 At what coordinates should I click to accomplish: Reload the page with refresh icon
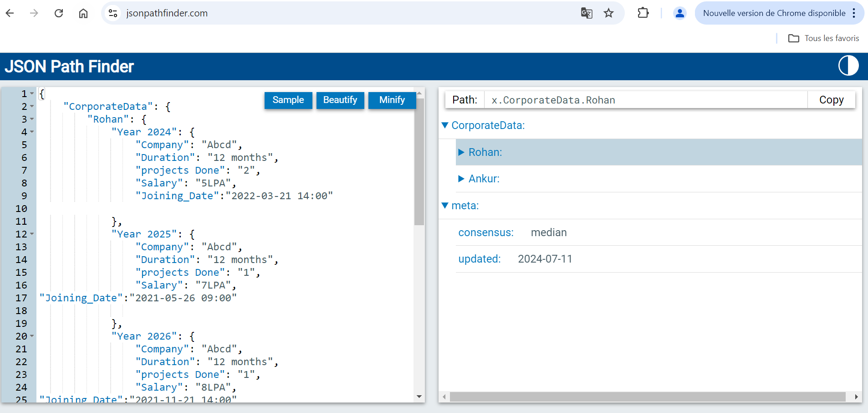tap(59, 13)
